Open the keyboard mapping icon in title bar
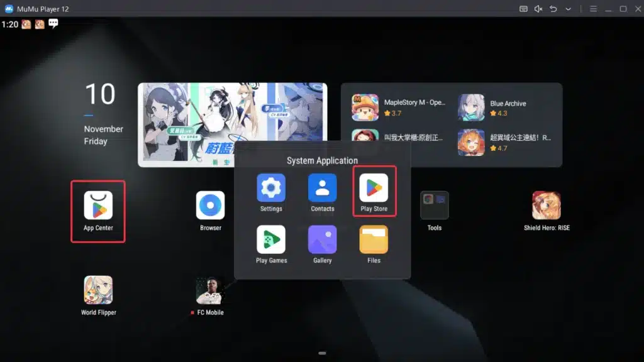 [x=523, y=9]
